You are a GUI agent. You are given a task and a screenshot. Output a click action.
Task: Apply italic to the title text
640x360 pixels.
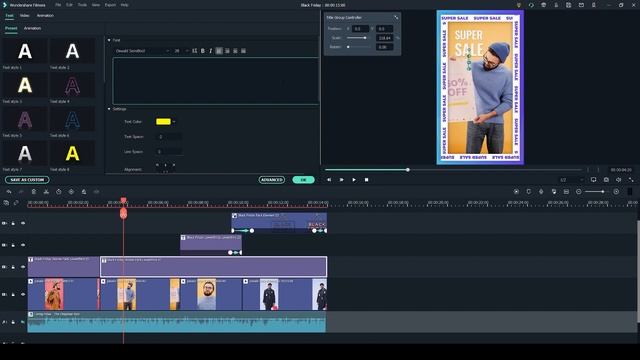click(x=211, y=51)
